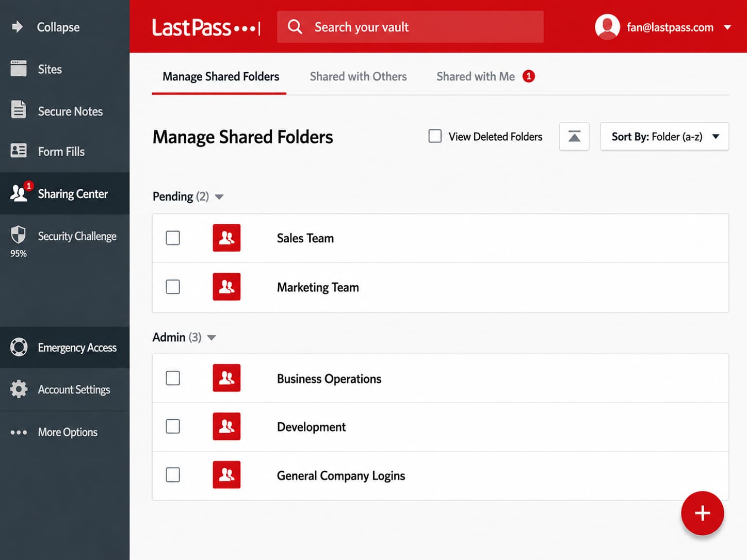This screenshot has width=747, height=560.
Task: Click the LastPass logo
Action: (x=205, y=27)
